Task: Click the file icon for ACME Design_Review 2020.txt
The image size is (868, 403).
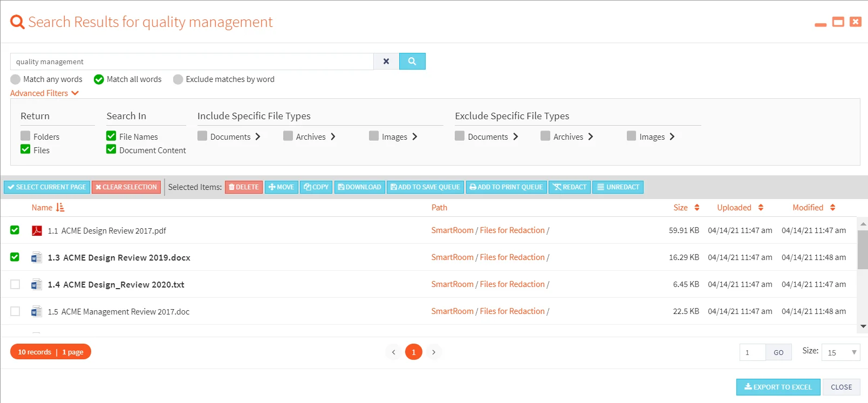Action: click(37, 285)
